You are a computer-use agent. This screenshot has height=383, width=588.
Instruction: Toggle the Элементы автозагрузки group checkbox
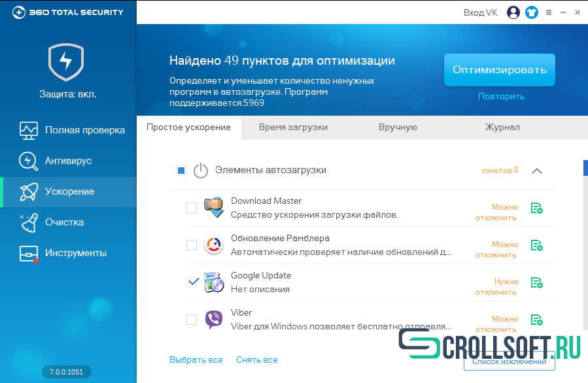coord(181,171)
